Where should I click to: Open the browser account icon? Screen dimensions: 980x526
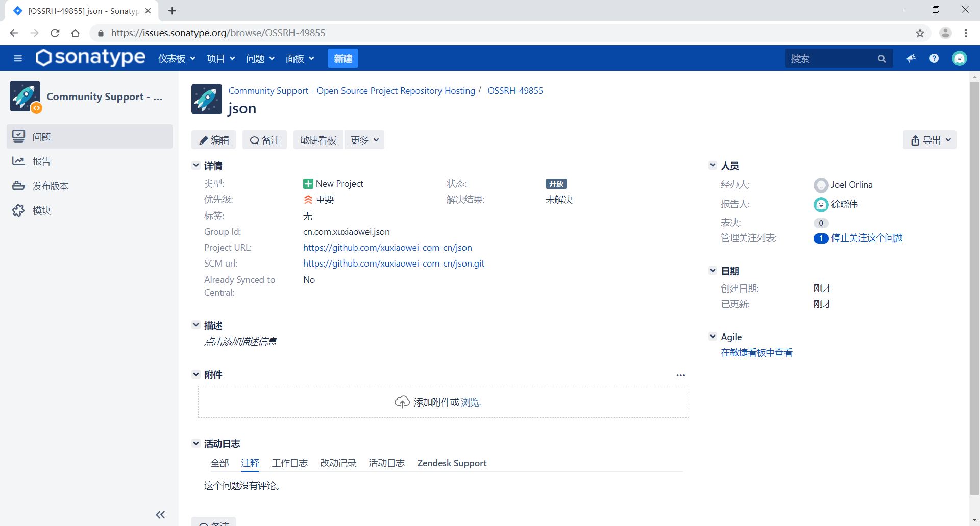[945, 33]
